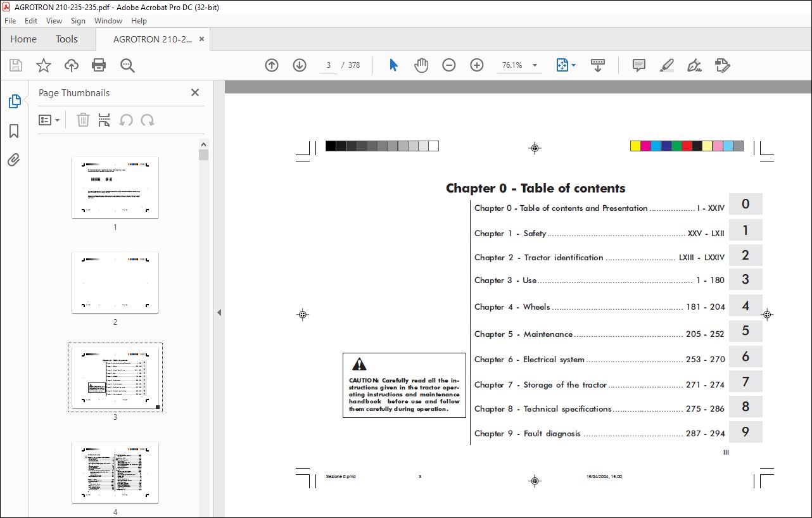Click the Fit page icon
Image resolution: width=812 pixels, height=518 pixels.
click(562, 65)
